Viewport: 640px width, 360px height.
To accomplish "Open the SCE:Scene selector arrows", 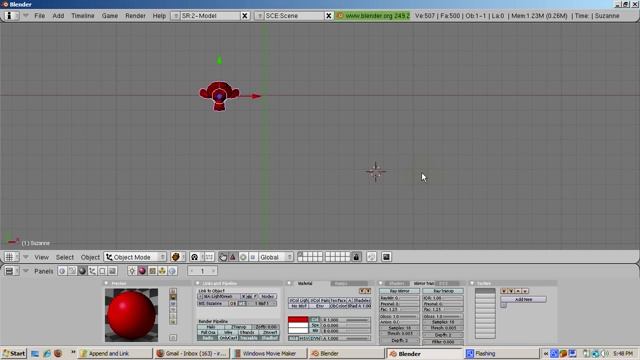I will 259,16.
